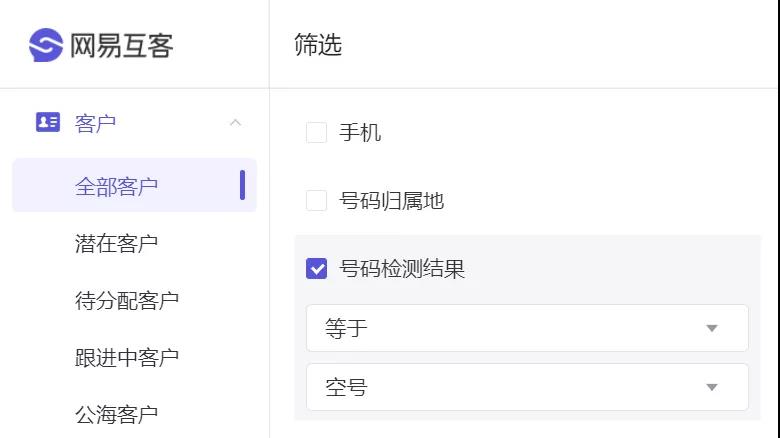This screenshot has height=438, width=780.
Task: Click the 网易互客 brand name
Action: click(x=121, y=46)
